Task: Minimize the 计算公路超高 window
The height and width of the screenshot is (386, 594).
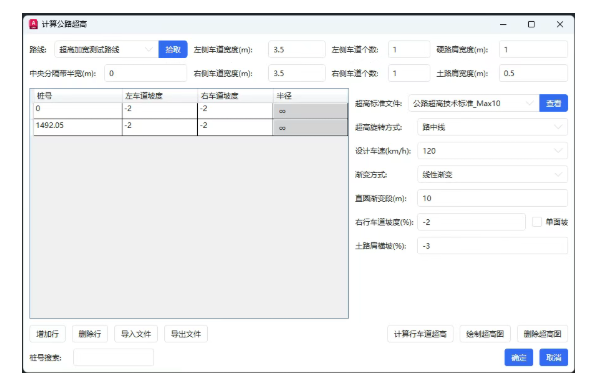Action: [503, 24]
